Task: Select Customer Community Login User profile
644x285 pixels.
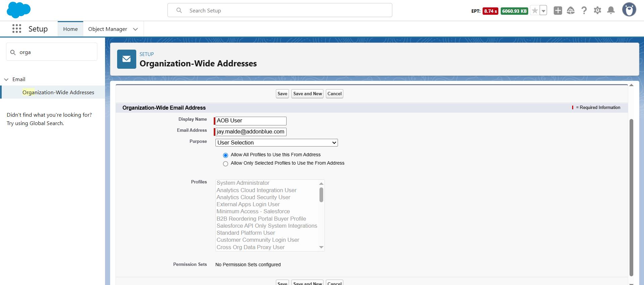Action: [x=258, y=240]
